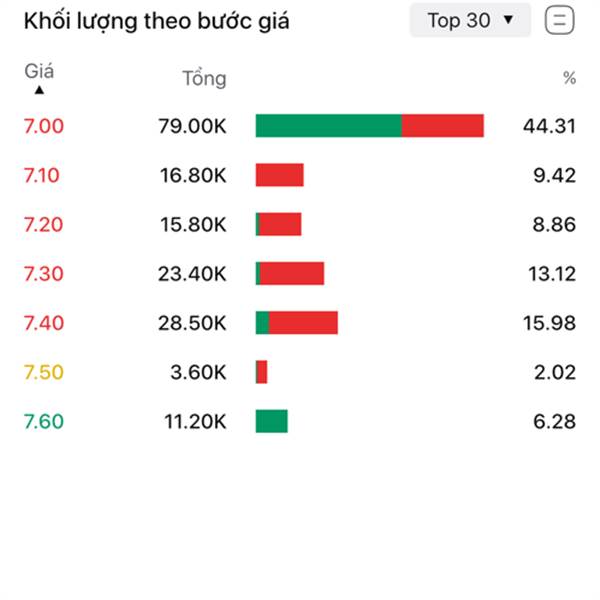Click the Tổng column header
600x600 pixels.
pyautogui.click(x=204, y=78)
